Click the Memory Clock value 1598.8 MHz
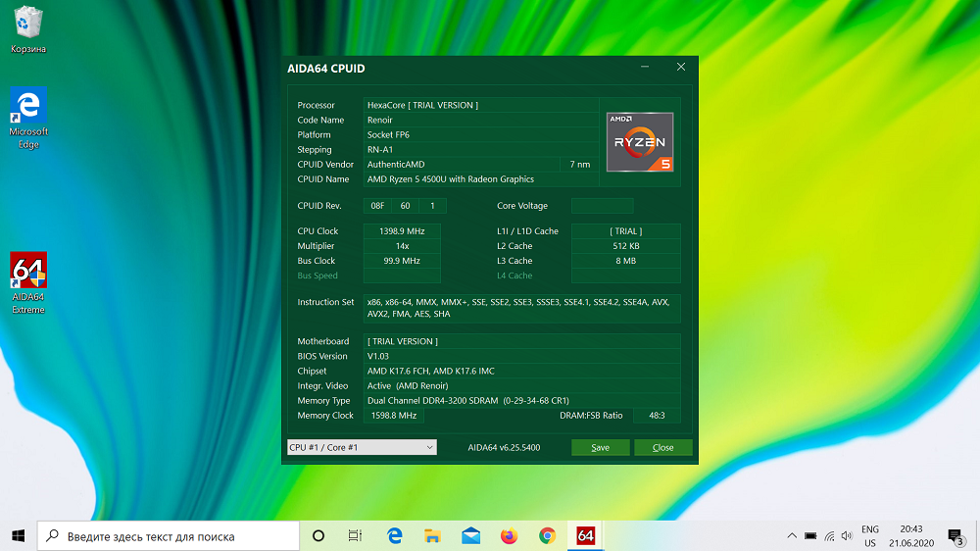The image size is (980, 551). tap(394, 416)
